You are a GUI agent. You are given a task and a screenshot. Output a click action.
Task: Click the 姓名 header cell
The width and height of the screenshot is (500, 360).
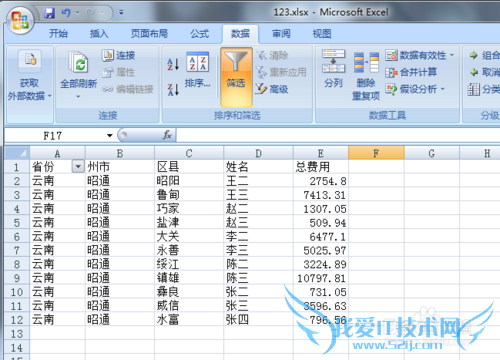(258, 167)
